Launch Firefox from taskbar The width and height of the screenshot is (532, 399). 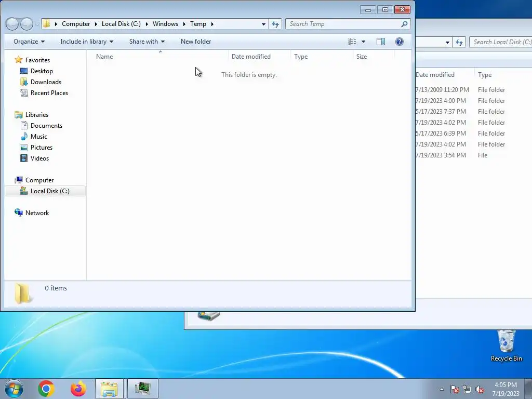78,389
